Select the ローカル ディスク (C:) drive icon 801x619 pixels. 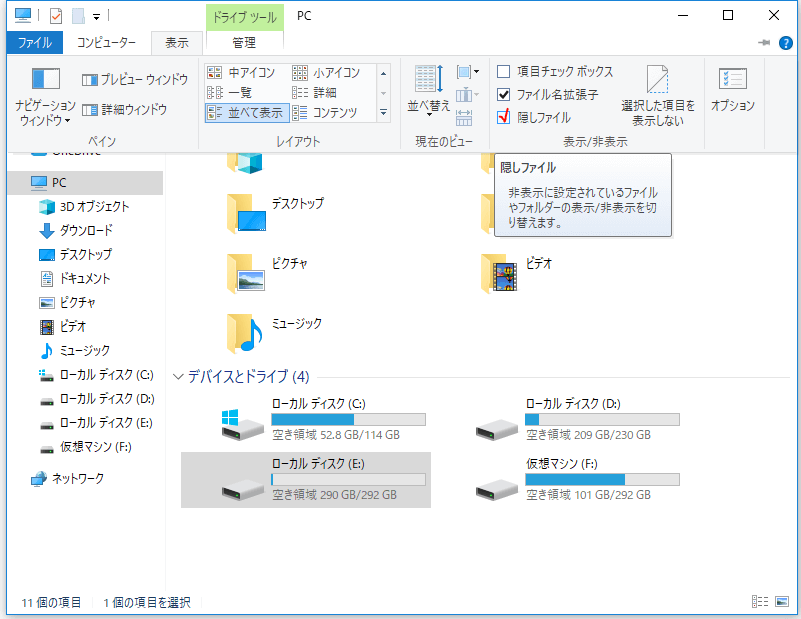click(242, 425)
